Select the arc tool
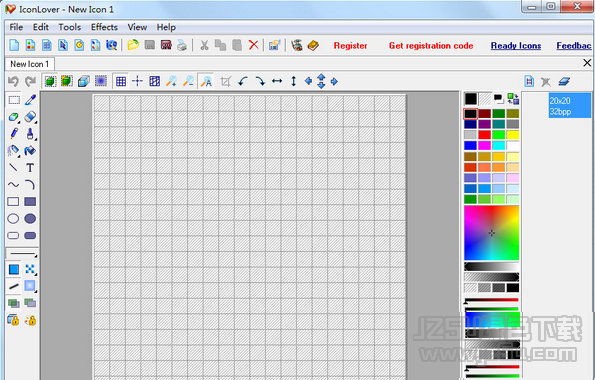The height and width of the screenshot is (380, 595). tap(30, 185)
